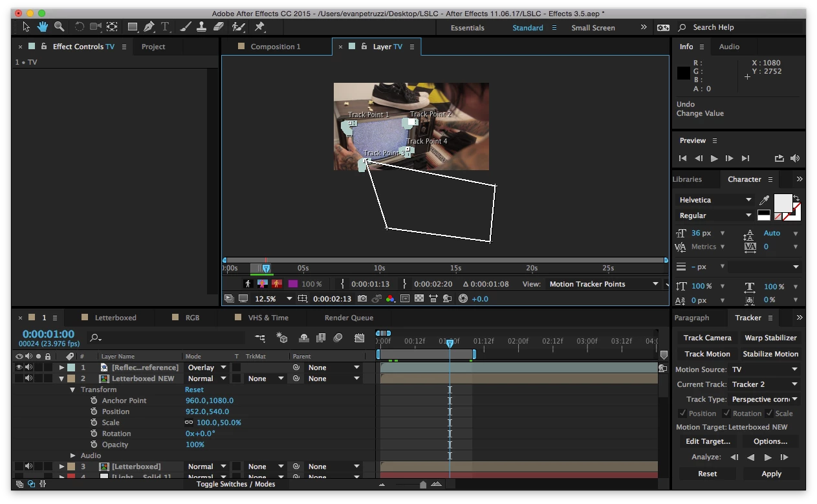Click the white fill color swatch
Image resolution: width=817 pixels, height=504 pixels.
point(783,203)
